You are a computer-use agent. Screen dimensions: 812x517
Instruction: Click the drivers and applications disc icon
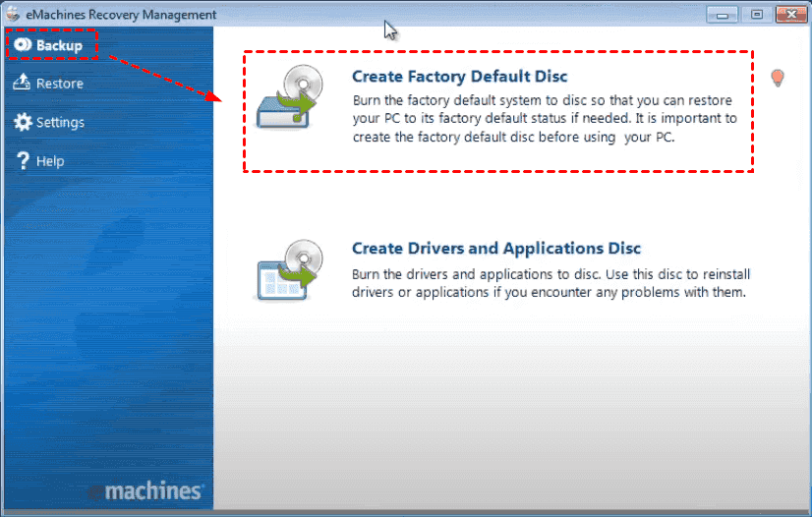(x=290, y=270)
